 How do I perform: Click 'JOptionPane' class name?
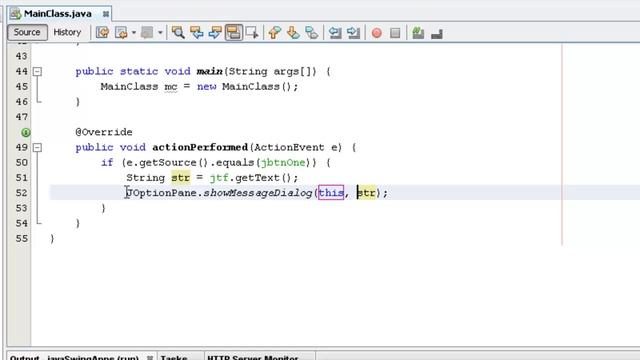click(x=161, y=193)
